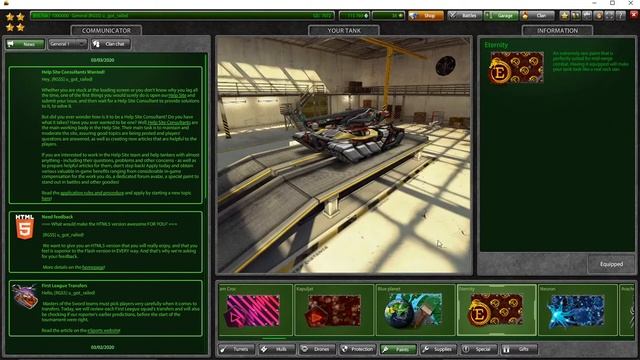Click the tankoins balance indicator
640x360 pixels.
(x=388, y=16)
